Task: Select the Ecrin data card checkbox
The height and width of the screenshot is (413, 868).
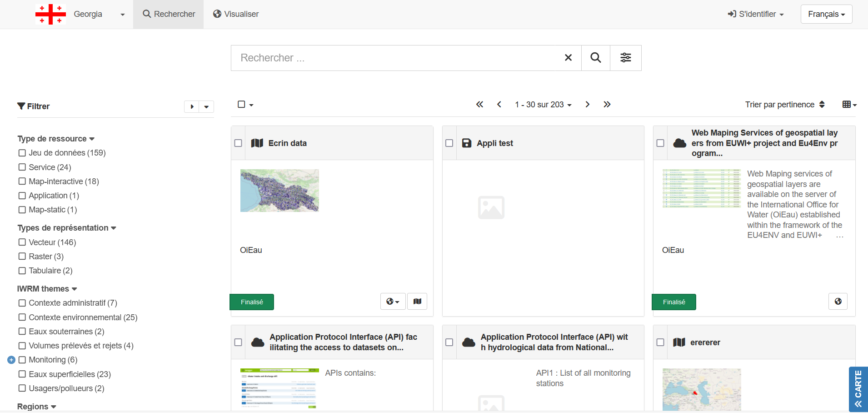Action: click(x=238, y=143)
